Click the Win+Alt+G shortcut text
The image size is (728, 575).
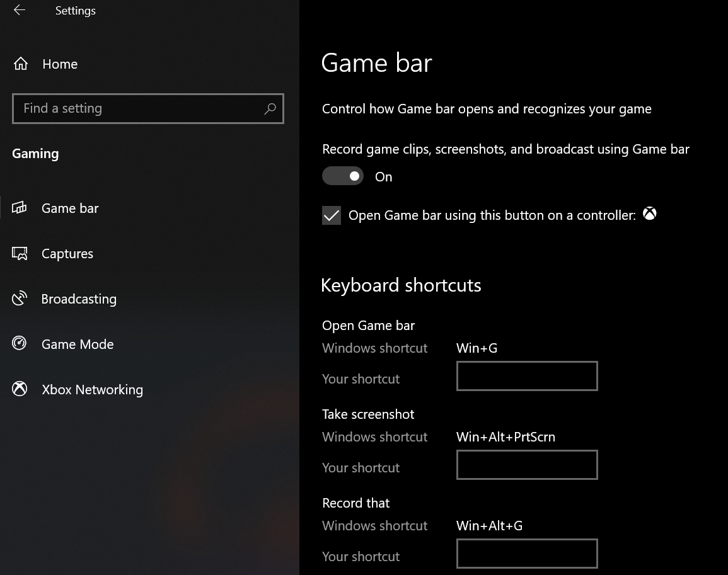[489, 525]
